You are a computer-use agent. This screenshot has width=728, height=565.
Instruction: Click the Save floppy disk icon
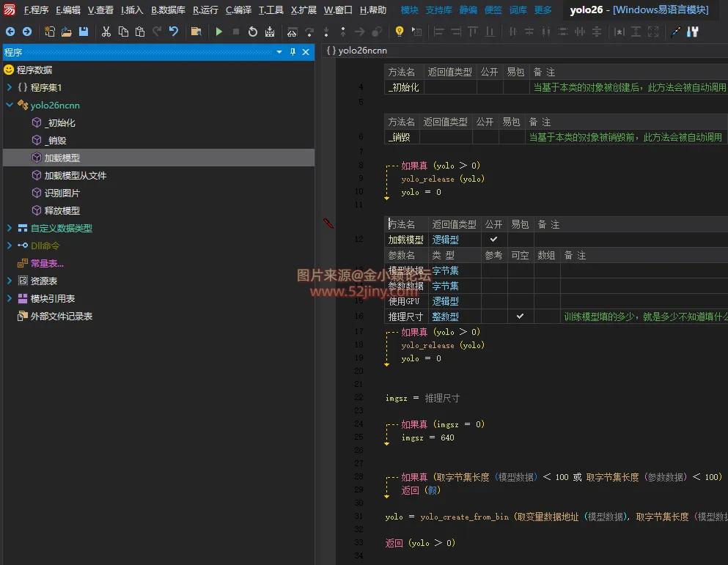[x=84, y=32]
